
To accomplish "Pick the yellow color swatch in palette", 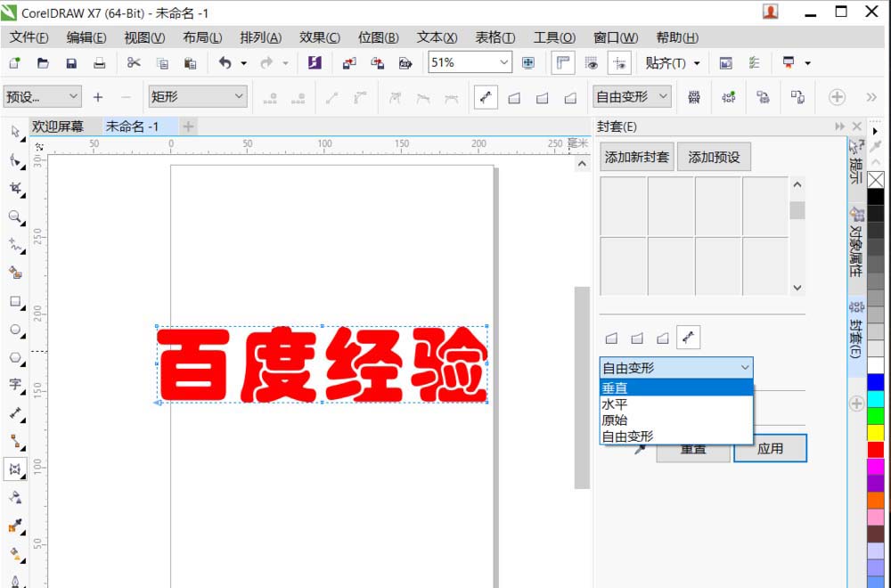I will (876, 432).
